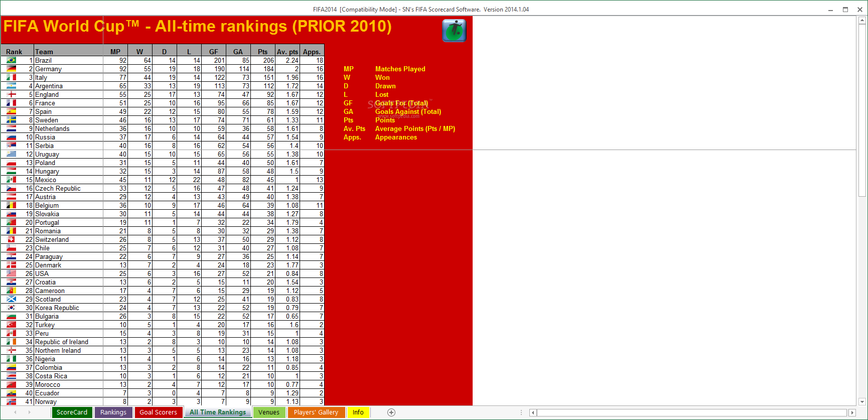This screenshot has height=420, width=868.
Task: Click the Italy flag icon
Action: pyautogui.click(x=11, y=77)
